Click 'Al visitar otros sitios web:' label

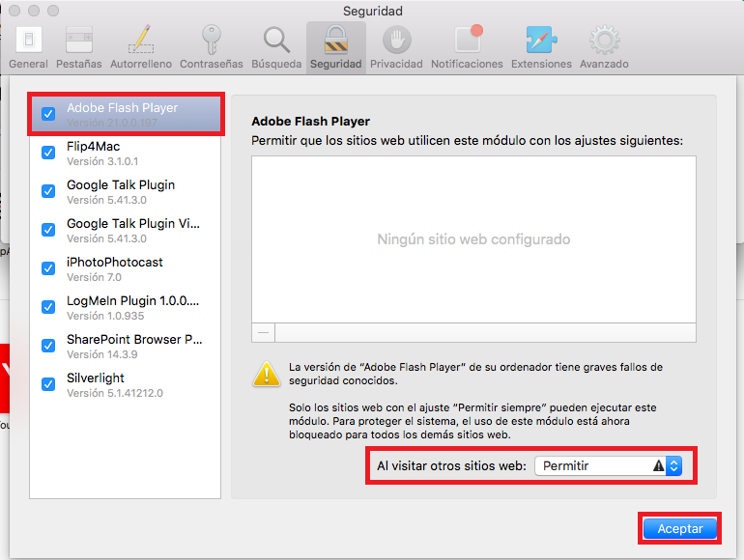(452, 466)
